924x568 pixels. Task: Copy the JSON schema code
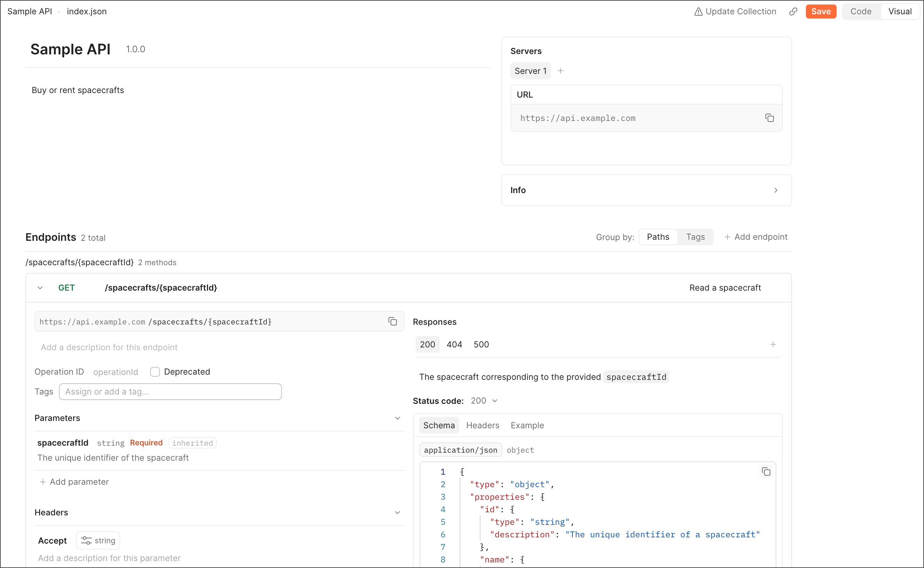pos(766,471)
